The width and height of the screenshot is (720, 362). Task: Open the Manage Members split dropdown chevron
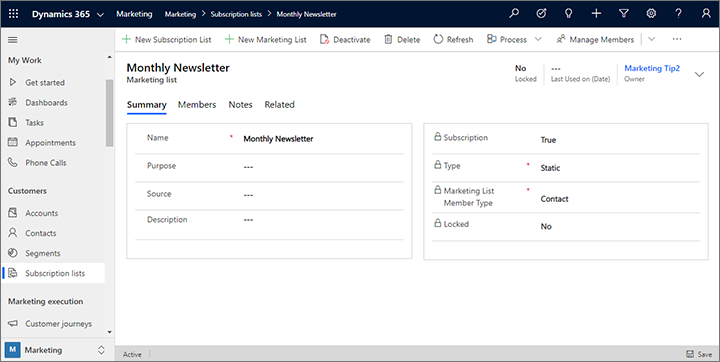coord(652,40)
